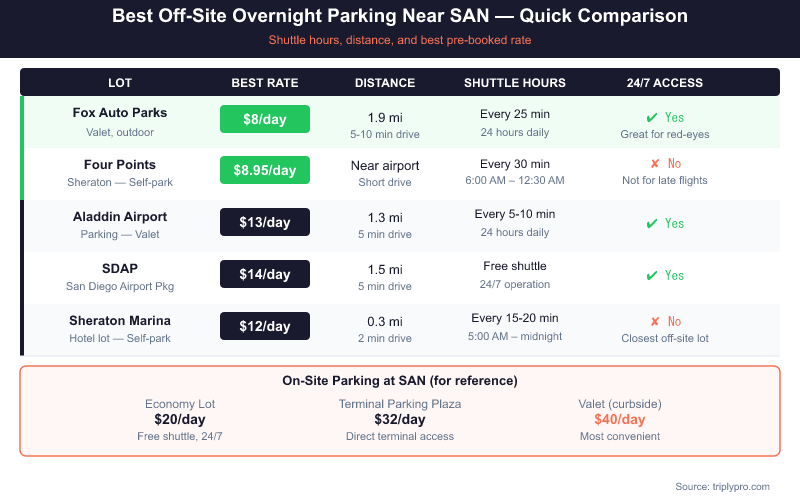Click the red X for Sheraton Marina
This screenshot has width=800, height=500.
[654, 321]
